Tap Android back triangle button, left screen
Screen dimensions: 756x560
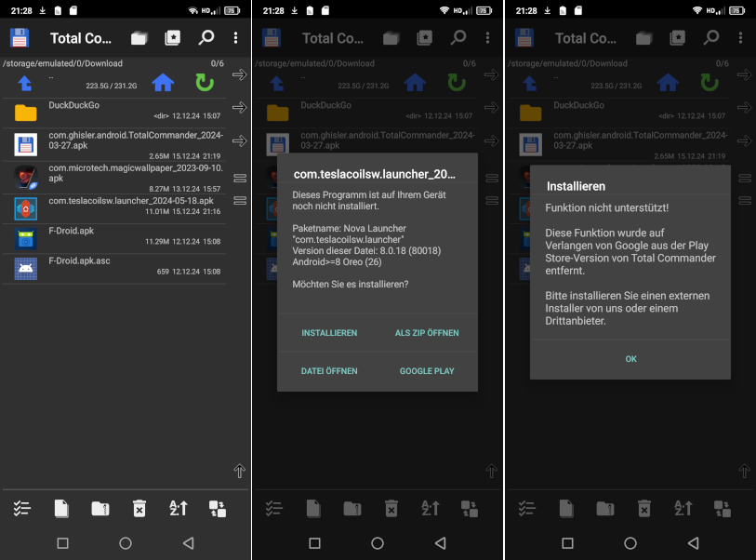click(x=189, y=543)
